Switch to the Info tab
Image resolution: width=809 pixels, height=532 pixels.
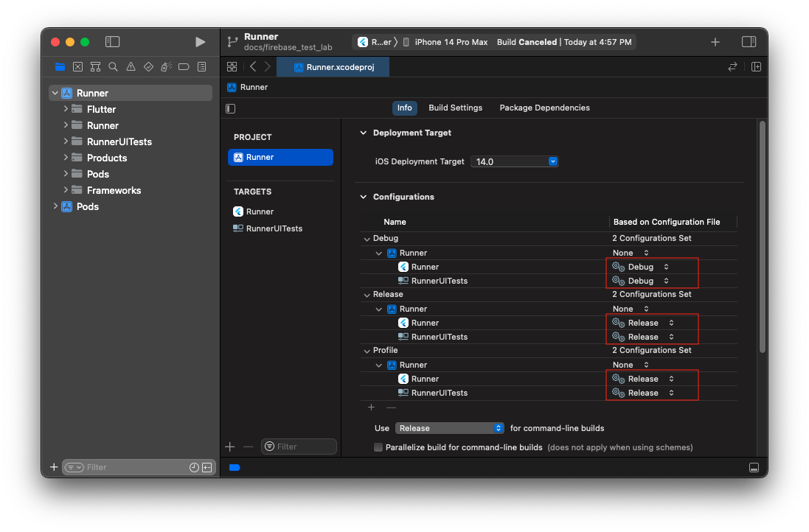[404, 108]
